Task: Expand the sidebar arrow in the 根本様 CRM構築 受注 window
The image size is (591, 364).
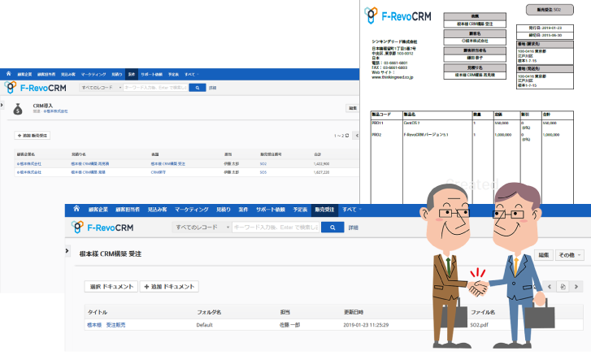Action: tap(67, 250)
